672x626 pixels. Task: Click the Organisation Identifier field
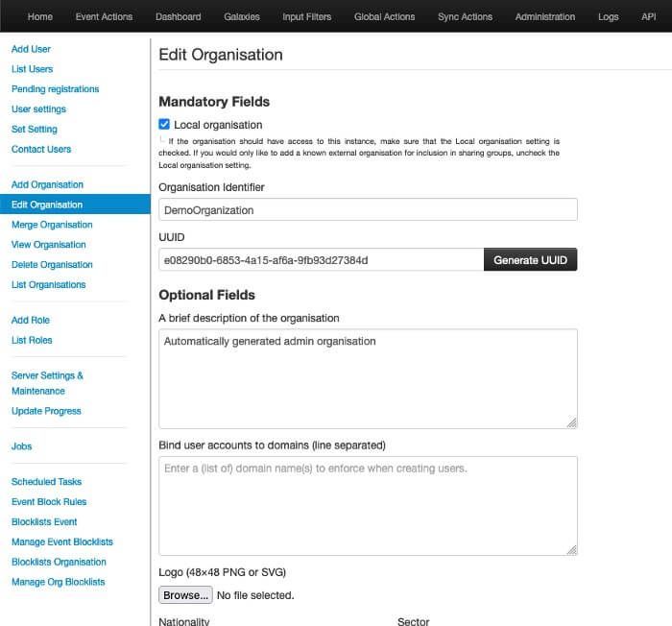[x=368, y=209]
